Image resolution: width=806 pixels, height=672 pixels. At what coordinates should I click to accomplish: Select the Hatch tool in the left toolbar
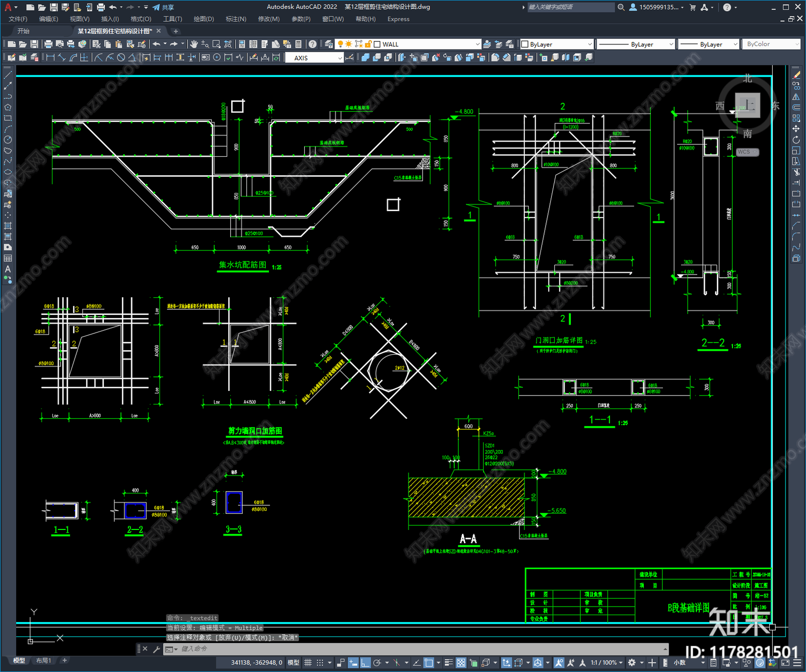point(8,226)
